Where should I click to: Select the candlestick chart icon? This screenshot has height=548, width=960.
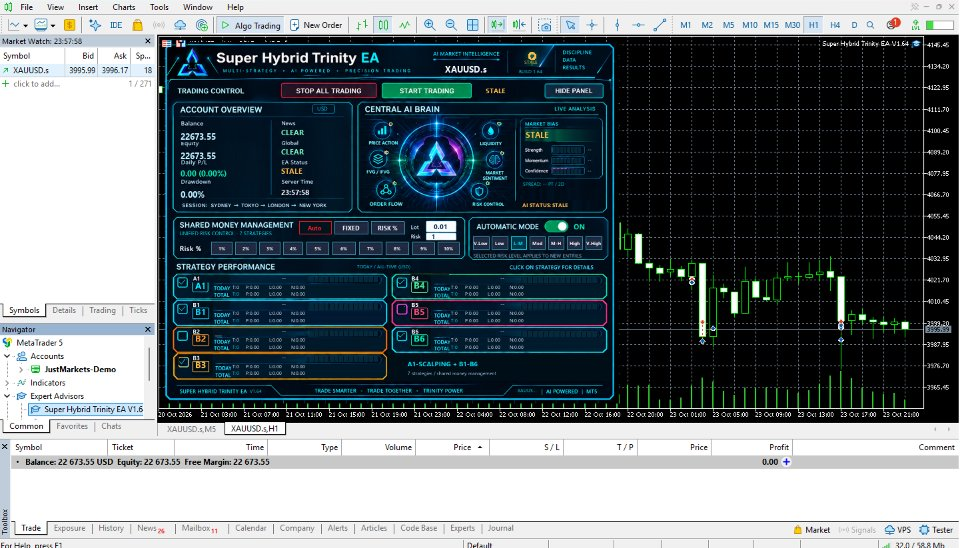pyautogui.click(x=383, y=25)
